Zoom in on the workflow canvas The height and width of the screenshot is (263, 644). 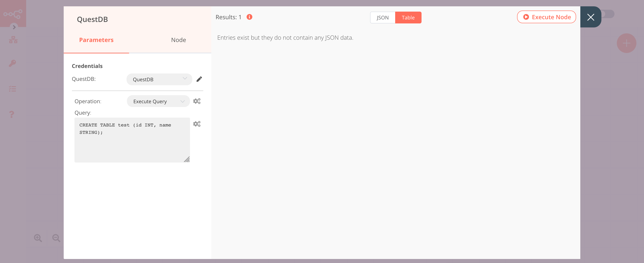pos(38,238)
